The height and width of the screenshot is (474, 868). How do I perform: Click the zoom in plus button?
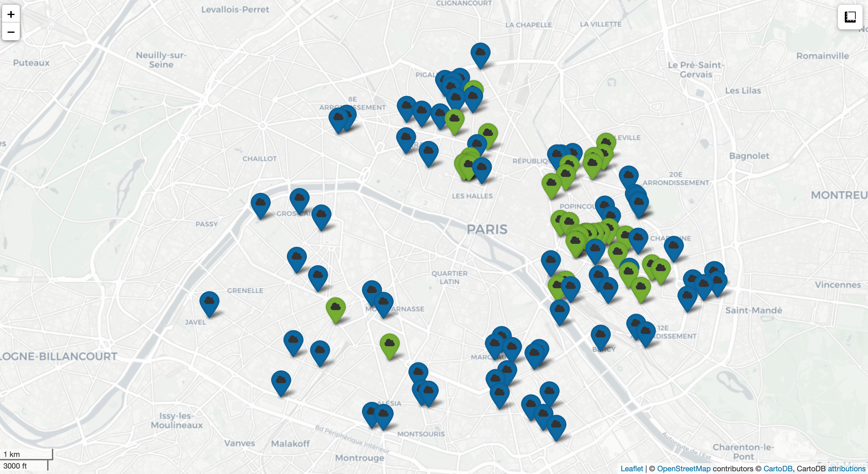[x=11, y=14]
